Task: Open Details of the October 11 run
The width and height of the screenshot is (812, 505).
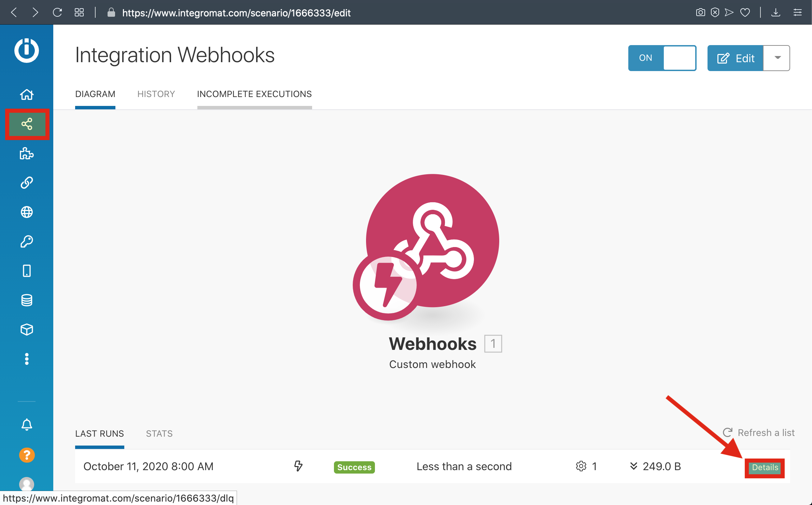Action: [765, 467]
